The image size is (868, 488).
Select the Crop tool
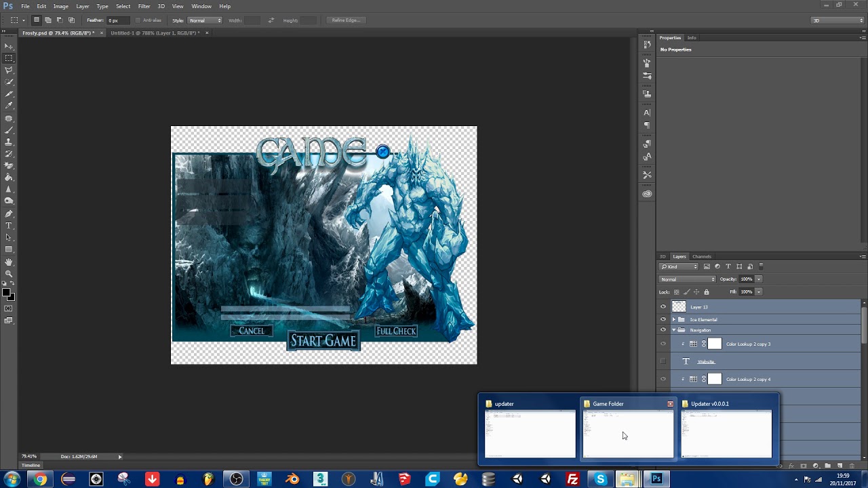[x=9, y=94]
